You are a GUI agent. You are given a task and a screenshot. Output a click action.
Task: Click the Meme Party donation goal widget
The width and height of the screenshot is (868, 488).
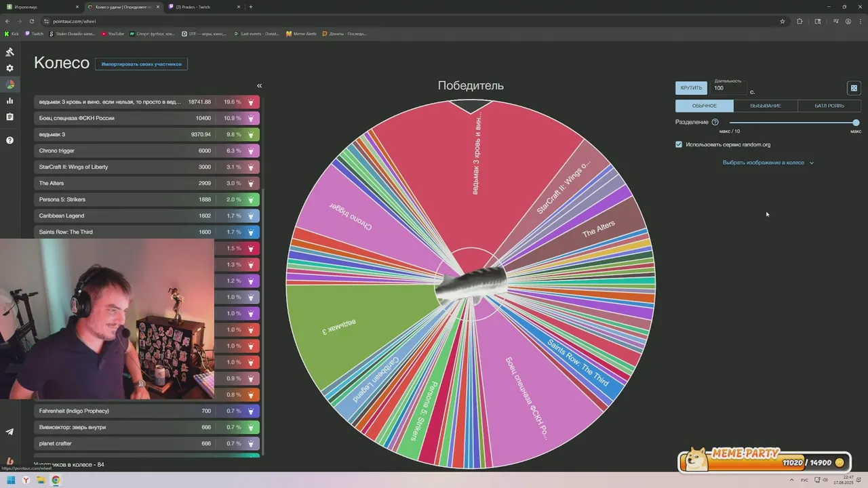coord(764,461)
